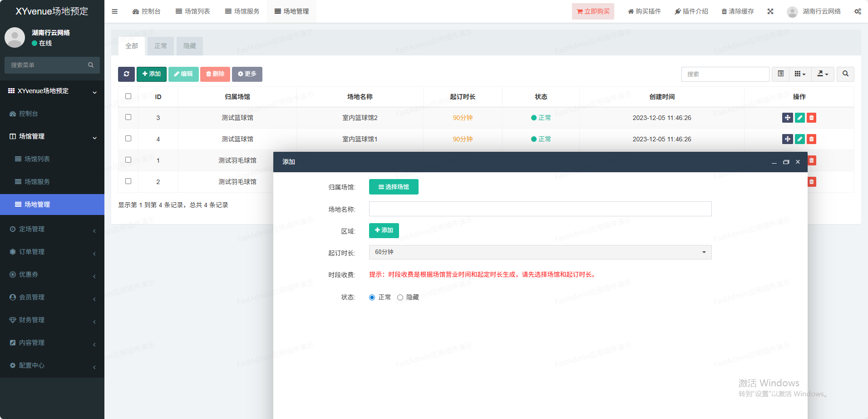The height and width of the screenshot is (419, 868).
Task: Switch to the 正常 filter tab
Action: pos(161,46)
